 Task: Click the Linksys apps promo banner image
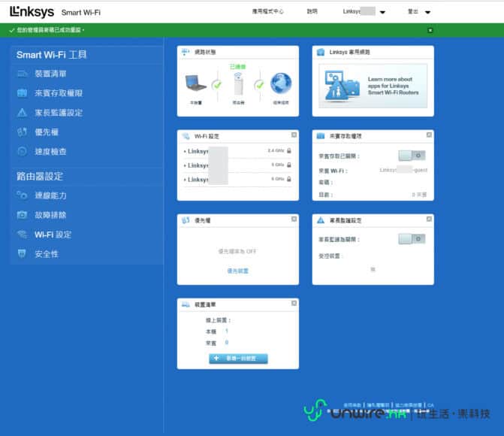click(x=373, y=85)
